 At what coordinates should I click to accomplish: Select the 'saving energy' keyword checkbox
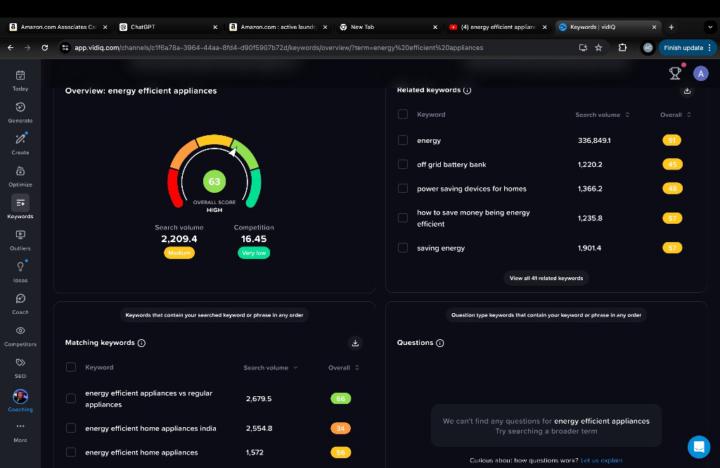(x=403, y=248)
